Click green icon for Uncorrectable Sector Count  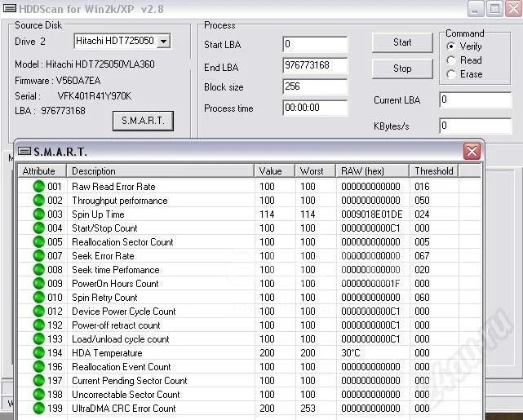[39, 395]
